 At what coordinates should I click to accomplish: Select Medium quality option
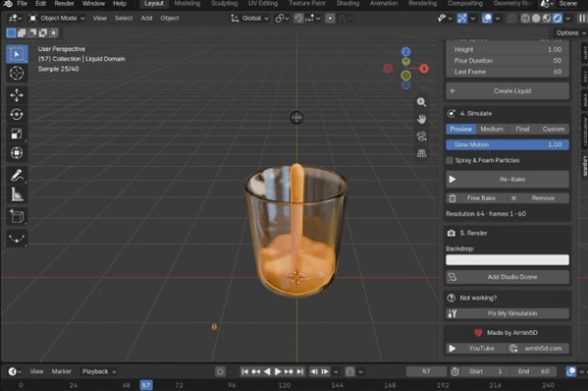coord(492,129)
